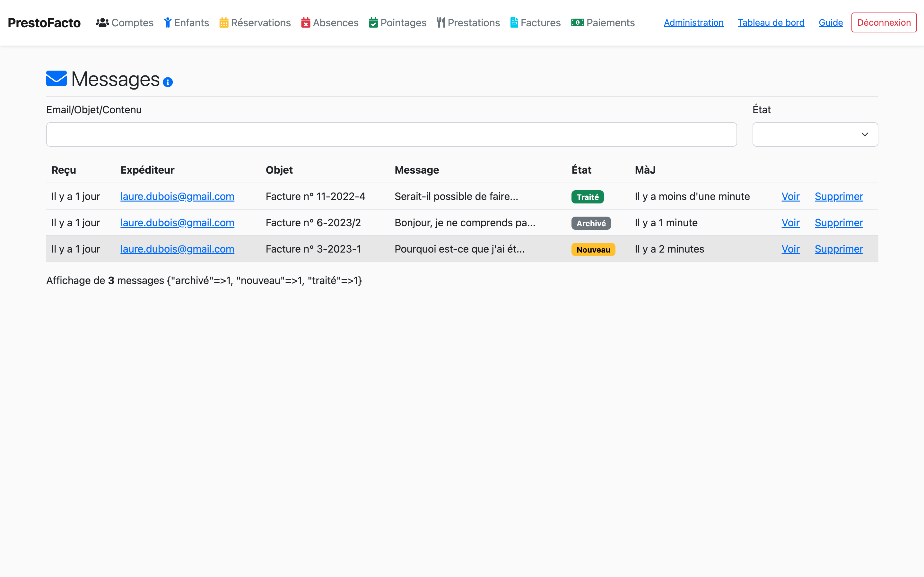This screenshot has width=924, height=577.
Task: Go to Tableau de bord
Action: tap(771, 22)
